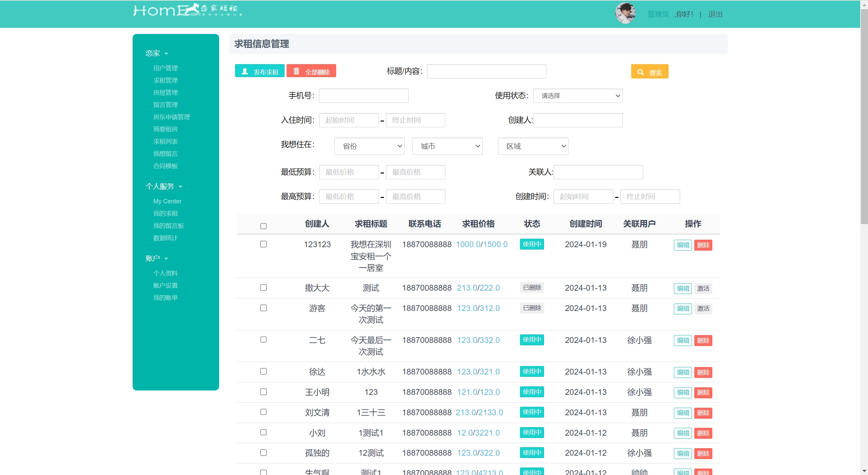Open the 使用状态 dropdown
The image size is (868, 475).
pyautogui.click(x=578, y=96)
